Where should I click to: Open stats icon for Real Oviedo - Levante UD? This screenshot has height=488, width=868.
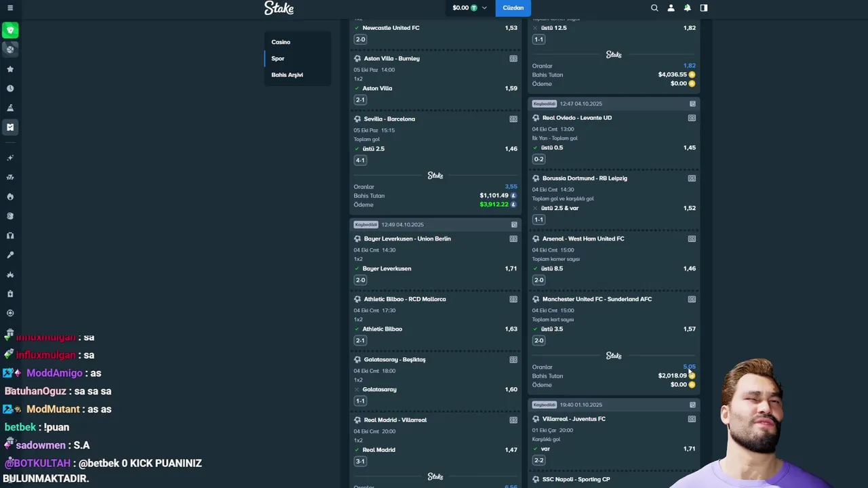[x=692, y=117]
